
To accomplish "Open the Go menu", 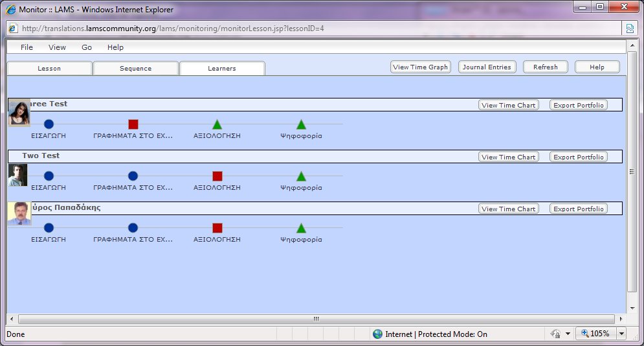I will [87, 47].
